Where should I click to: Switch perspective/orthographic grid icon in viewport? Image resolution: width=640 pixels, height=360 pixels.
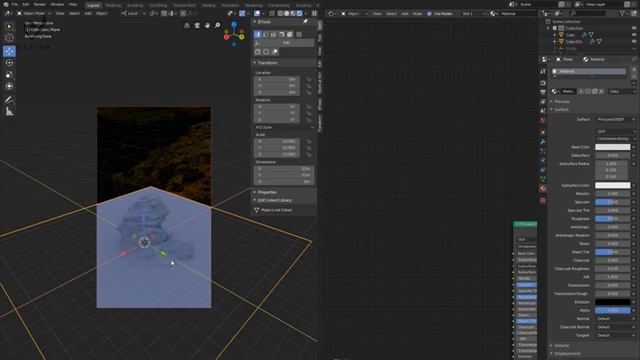point(187,25)
